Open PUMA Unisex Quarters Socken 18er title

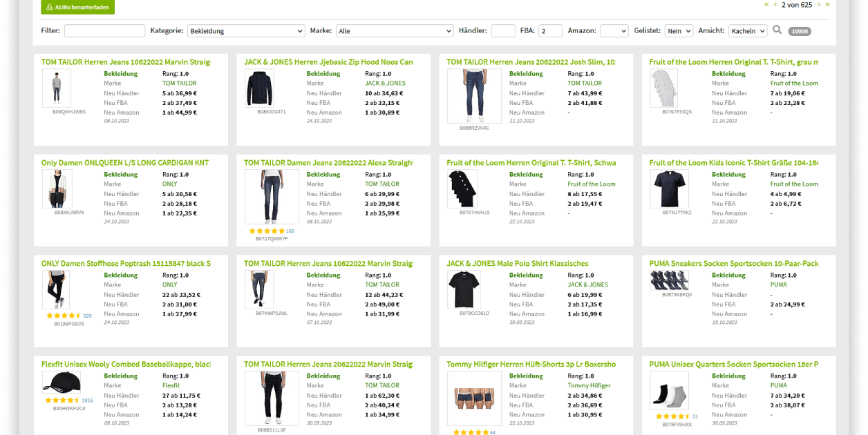[x=734, y=365]
